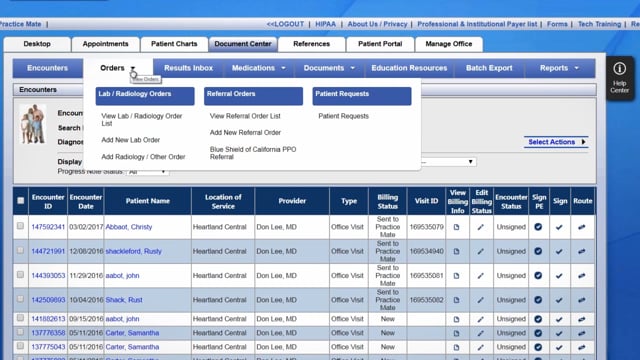The height and width of the screenshot is (360, 640).
Task: Sign encounter 147592341 checkmark
Action: click(559, 227)
